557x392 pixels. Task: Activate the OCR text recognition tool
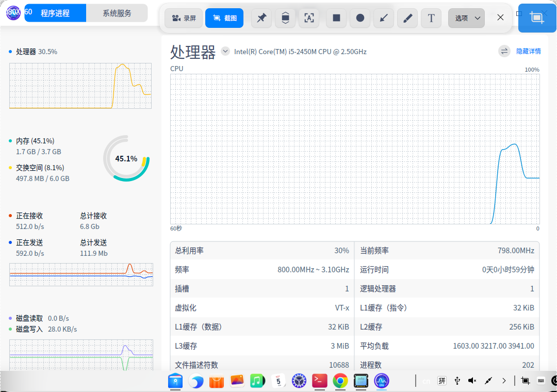click(309, 18)
